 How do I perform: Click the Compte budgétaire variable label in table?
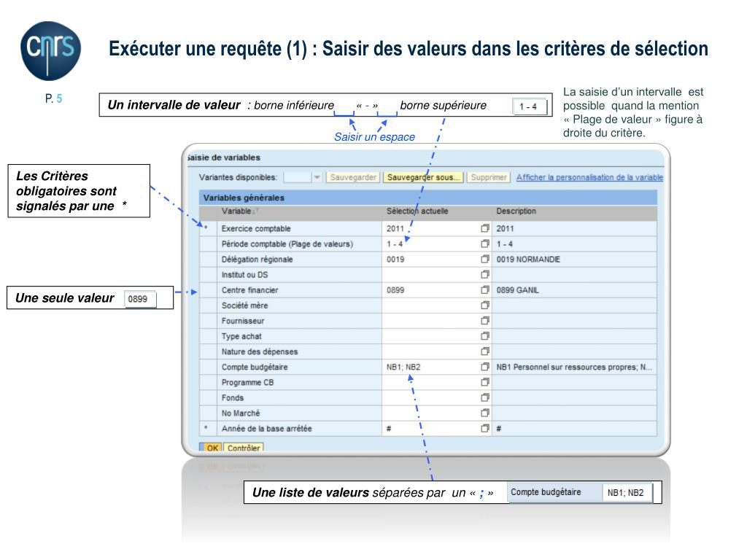coord(255,367)
